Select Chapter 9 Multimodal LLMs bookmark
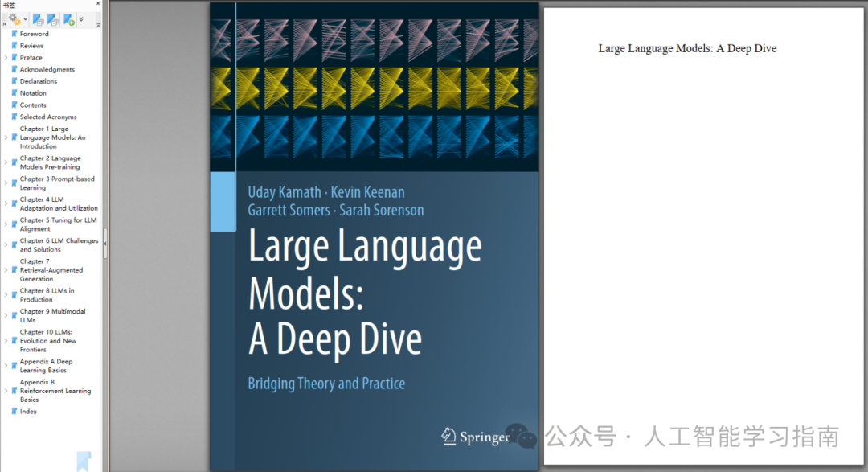The height and width of the screenshot is (472, 868). (52, 315)
